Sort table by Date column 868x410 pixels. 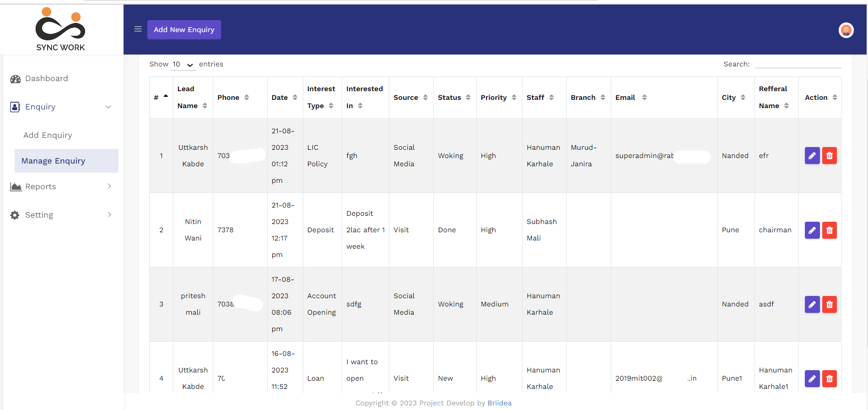(x=285, y=97)
